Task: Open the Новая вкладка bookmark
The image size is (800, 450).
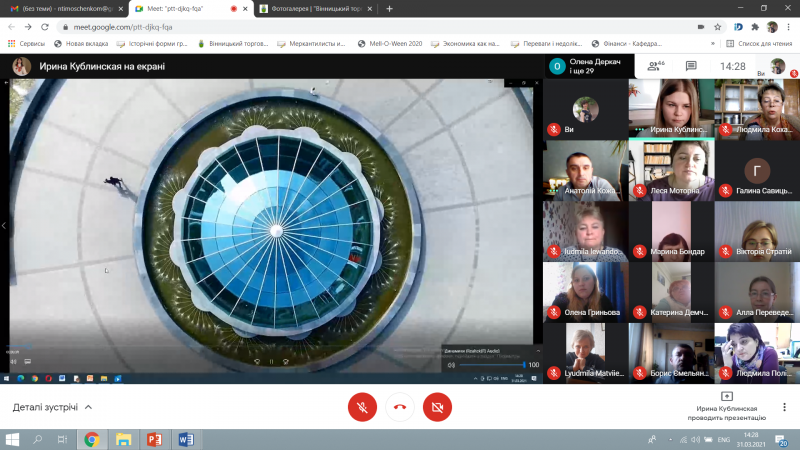Action: point(81,44)
